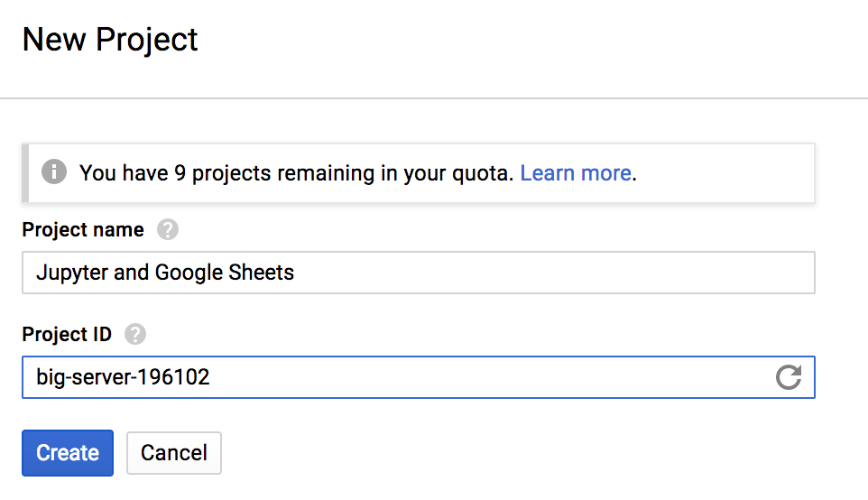Open the help tooltip beside Project name
Viewport: 868px width, 500px height.
[167, 229]
